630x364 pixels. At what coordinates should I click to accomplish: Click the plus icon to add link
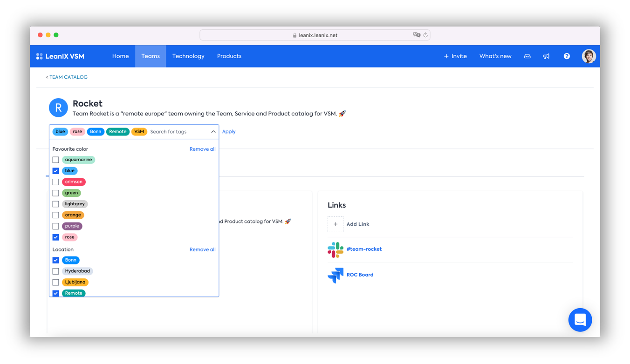coord(336,224)
